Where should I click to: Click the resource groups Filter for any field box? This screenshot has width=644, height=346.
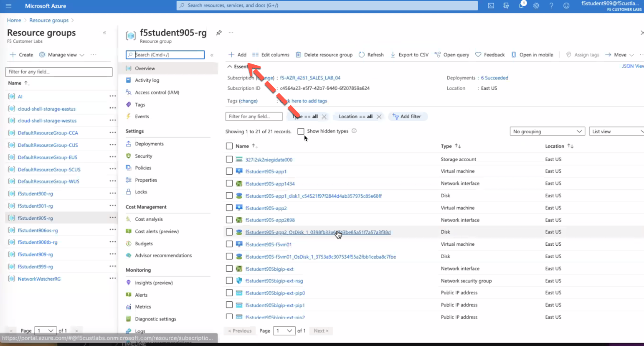coord(59,72)
